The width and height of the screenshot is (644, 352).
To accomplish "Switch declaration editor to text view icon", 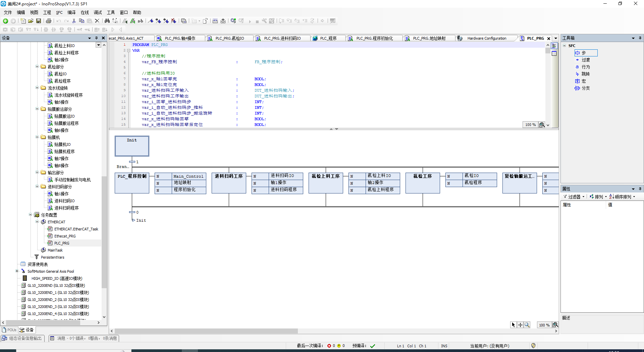I will (x=554, y=46).
